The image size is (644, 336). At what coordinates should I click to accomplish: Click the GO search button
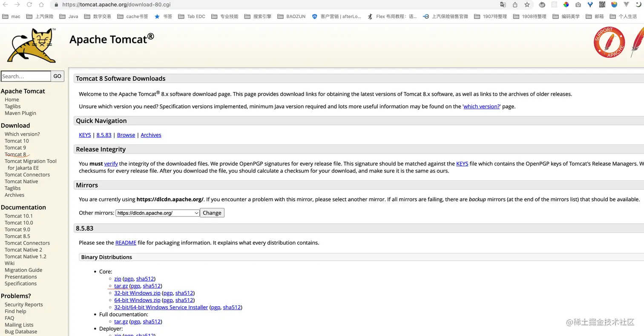[57, 76]
